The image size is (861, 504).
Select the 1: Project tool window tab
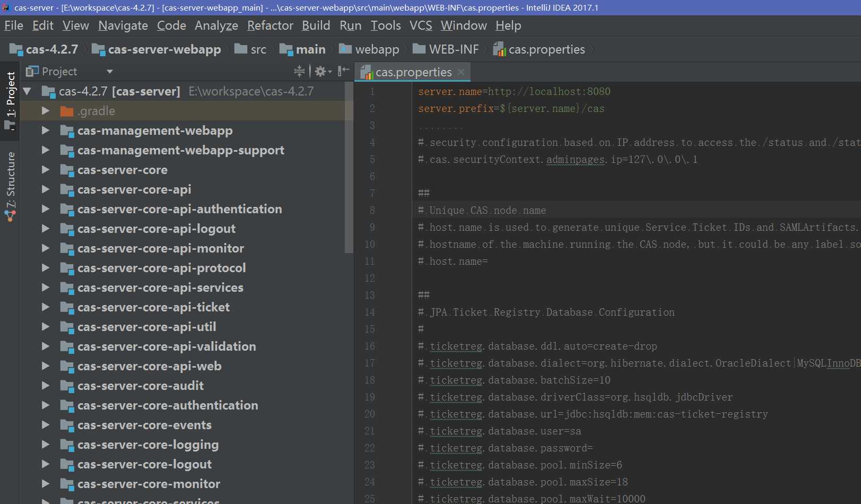coord(10,100)
